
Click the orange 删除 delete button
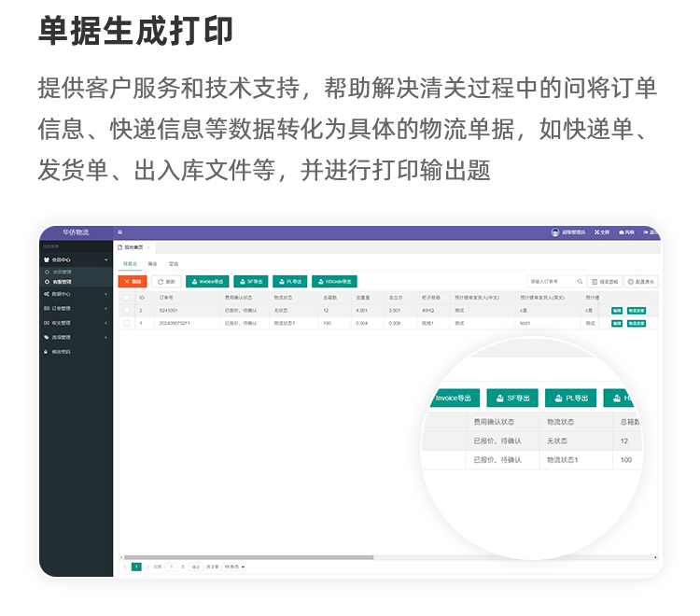(x=133, y=281)
